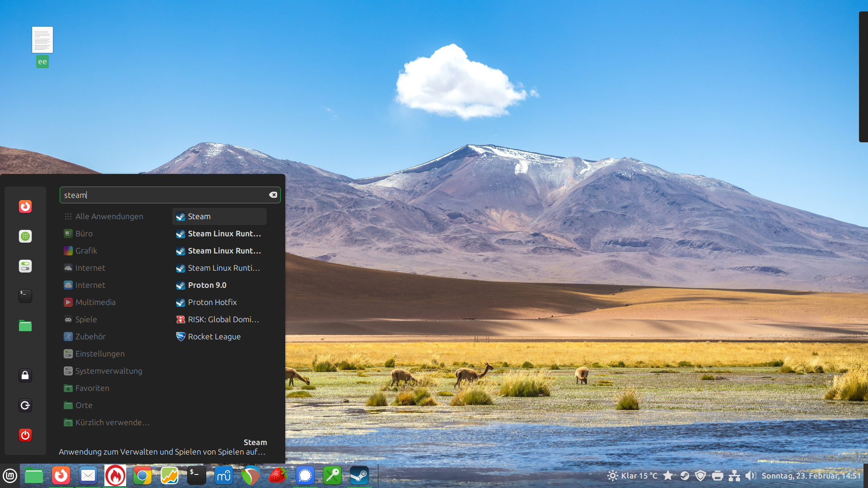Launch Terminal from the menu favorites sidebar
Screen dimensions: 868x488
click(25, 296)
